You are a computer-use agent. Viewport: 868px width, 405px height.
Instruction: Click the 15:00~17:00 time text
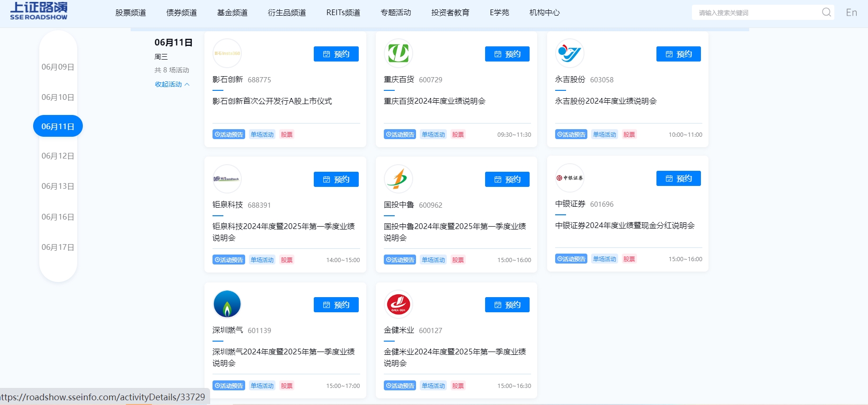(343, 386)
